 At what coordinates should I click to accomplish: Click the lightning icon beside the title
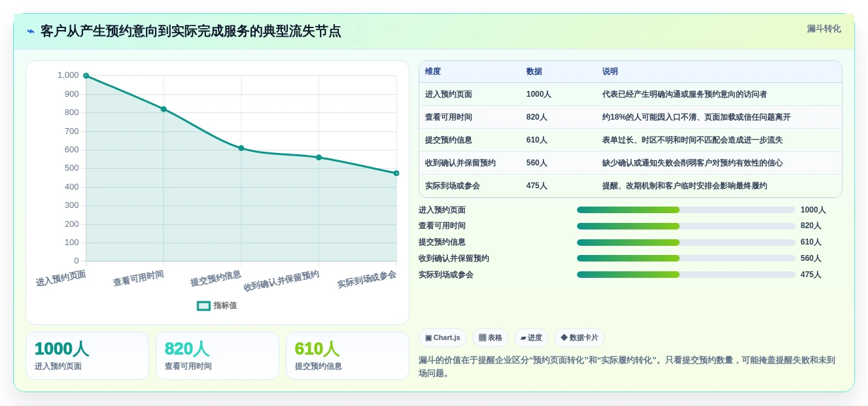[x=31, y=31]
